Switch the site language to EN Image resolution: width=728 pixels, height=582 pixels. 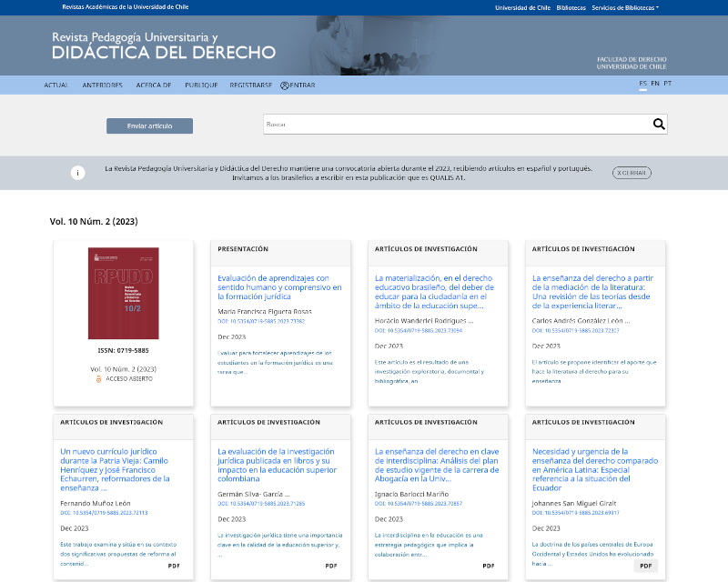653,81
